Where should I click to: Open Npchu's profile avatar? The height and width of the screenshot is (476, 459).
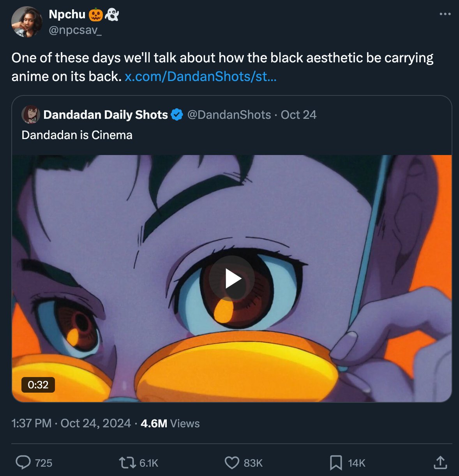click(26, 22)
